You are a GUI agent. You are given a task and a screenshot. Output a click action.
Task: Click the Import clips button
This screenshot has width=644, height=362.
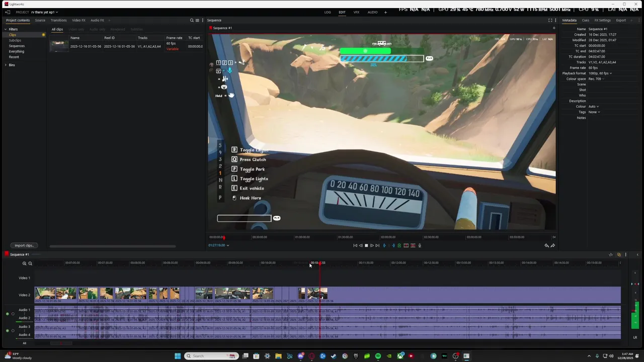coord(24,245)
